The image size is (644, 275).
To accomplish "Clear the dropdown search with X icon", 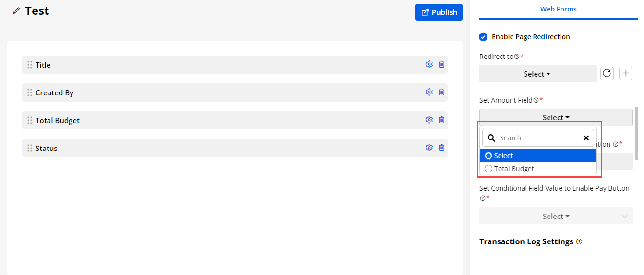I will click(586, 138).
